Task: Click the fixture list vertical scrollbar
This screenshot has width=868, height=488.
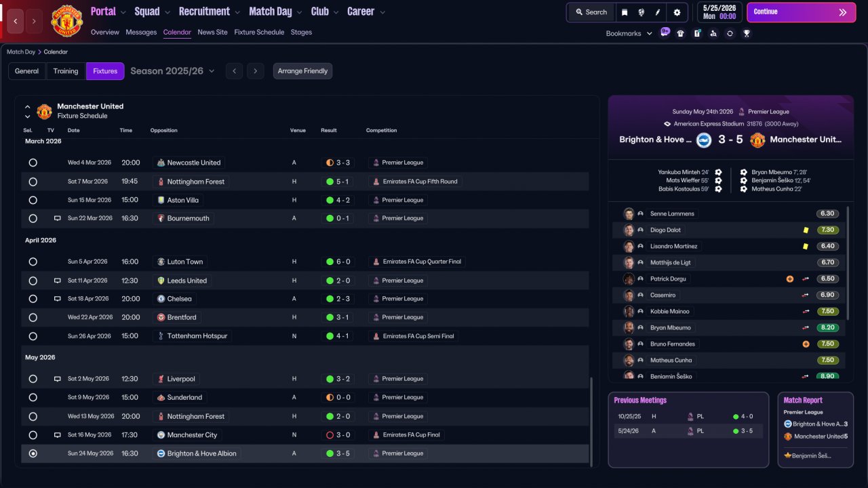Action: (591, 422)
